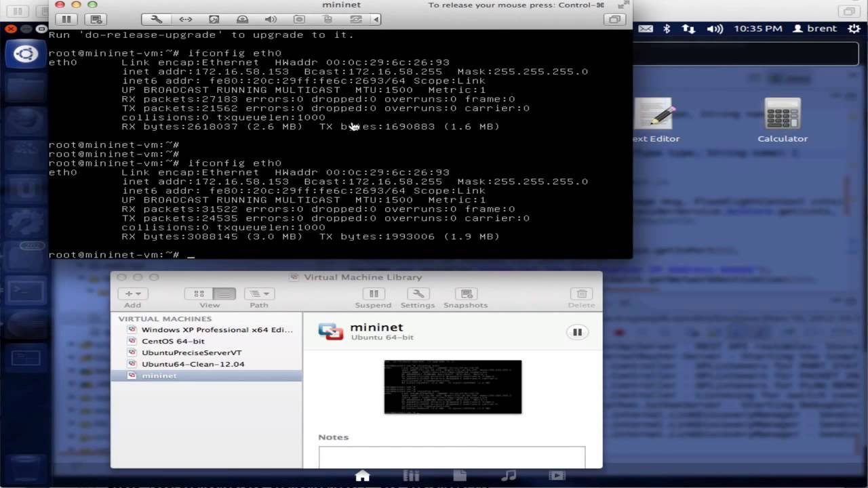Click the hard disk icon in mininet toolbar
Screen dimensions: 868x488
click(214, 20)
